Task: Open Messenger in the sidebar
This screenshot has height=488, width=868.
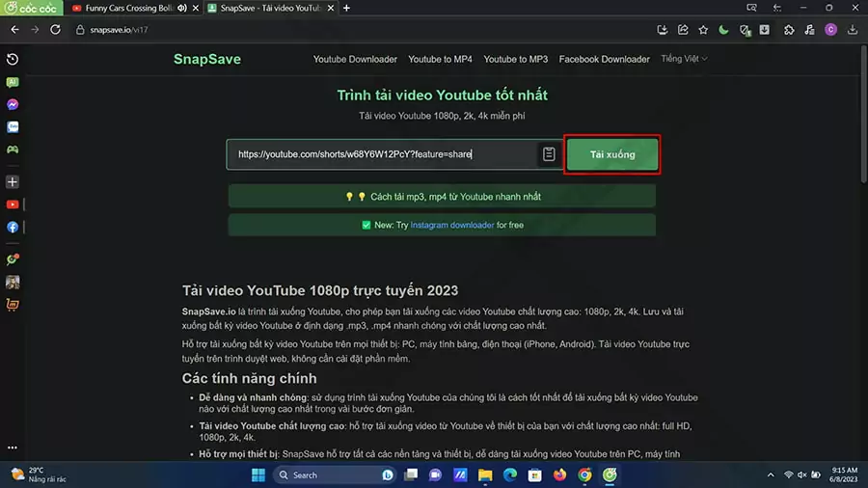Action: pyautogui.click(x=13, y=104)
